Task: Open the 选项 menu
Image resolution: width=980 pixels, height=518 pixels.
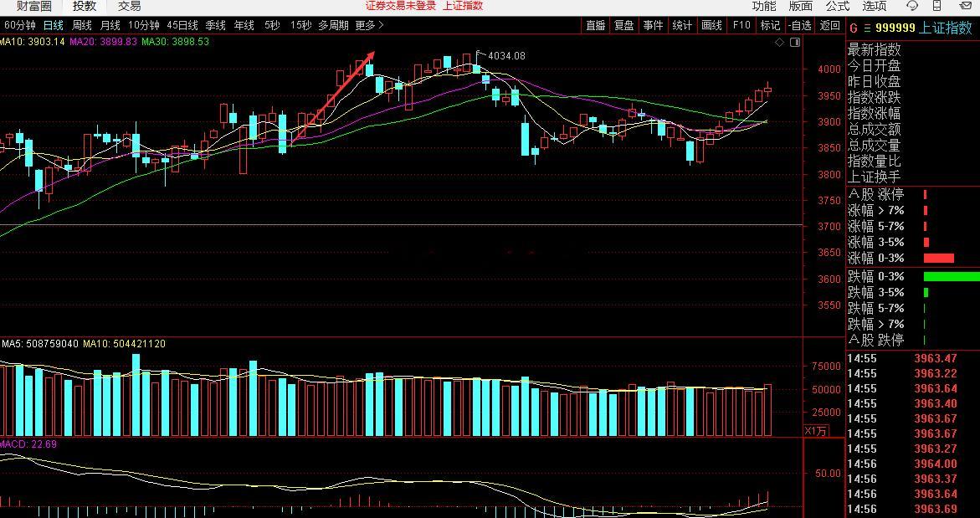Action: coord(875,6)
